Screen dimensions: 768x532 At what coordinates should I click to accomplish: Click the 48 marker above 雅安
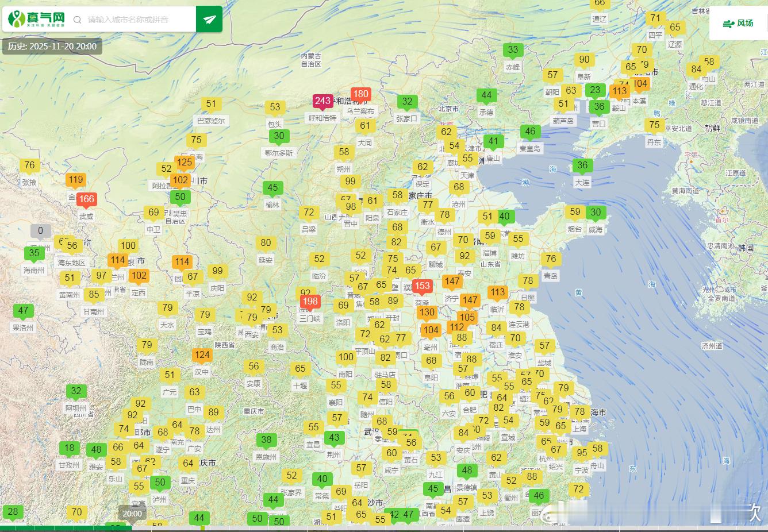pos(96,450)
